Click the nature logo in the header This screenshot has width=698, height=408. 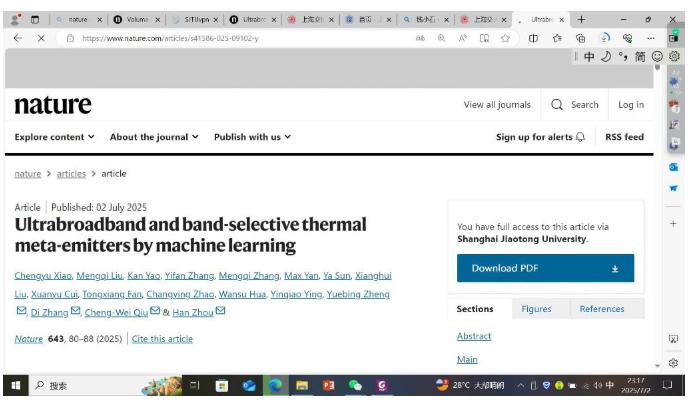[53, 105]
